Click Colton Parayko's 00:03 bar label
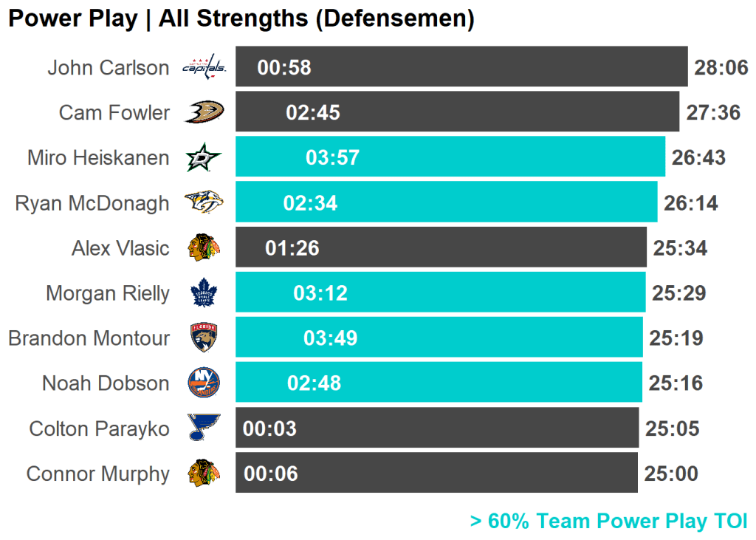The image size is (756, 540). 270,429
